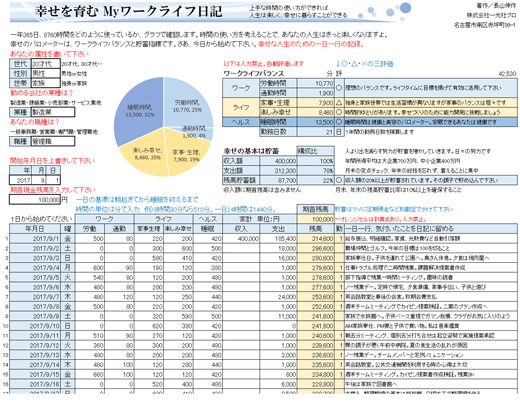Select the 78% ratio cell

315,171
